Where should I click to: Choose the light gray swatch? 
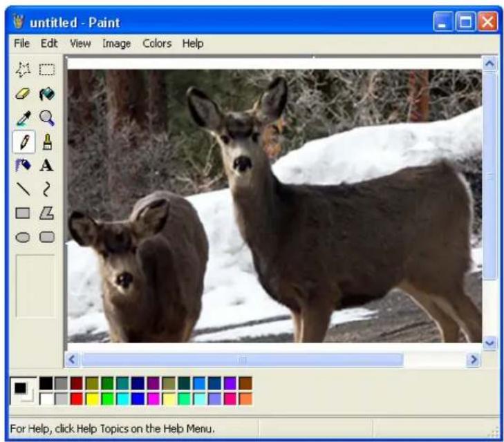(x=61, y=398)
